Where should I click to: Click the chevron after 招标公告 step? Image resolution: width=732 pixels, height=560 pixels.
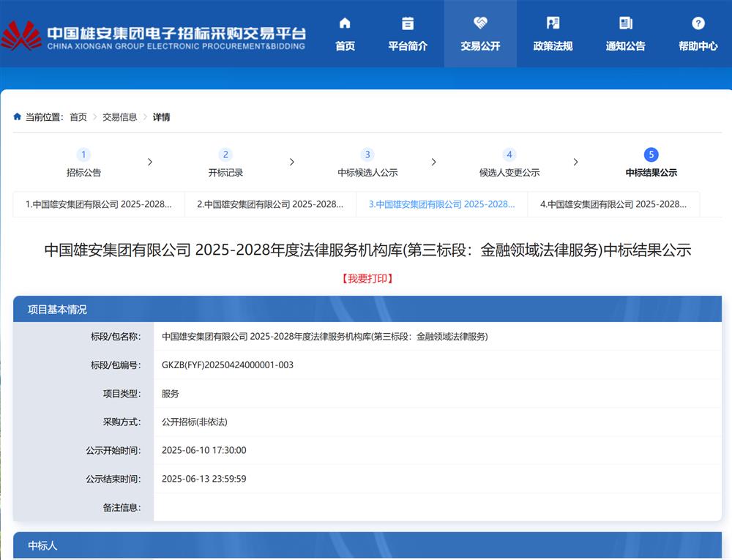click(150, 162)
